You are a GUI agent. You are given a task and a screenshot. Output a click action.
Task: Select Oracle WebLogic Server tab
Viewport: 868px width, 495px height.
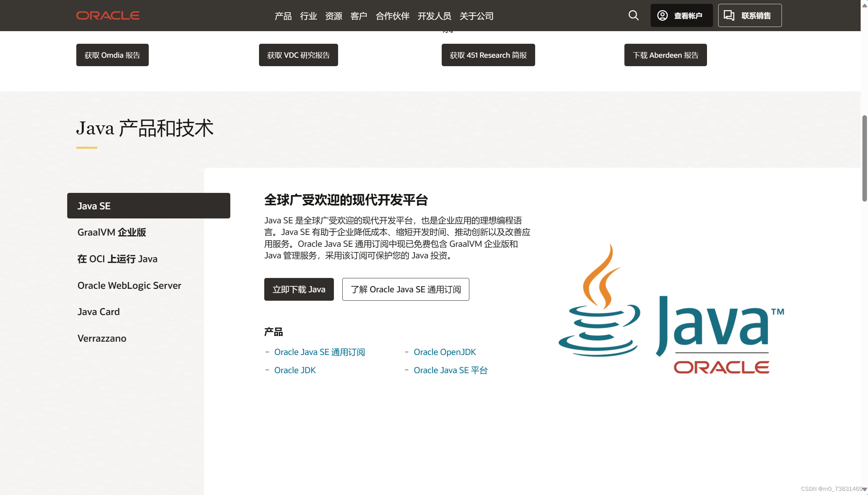[129, 285]
